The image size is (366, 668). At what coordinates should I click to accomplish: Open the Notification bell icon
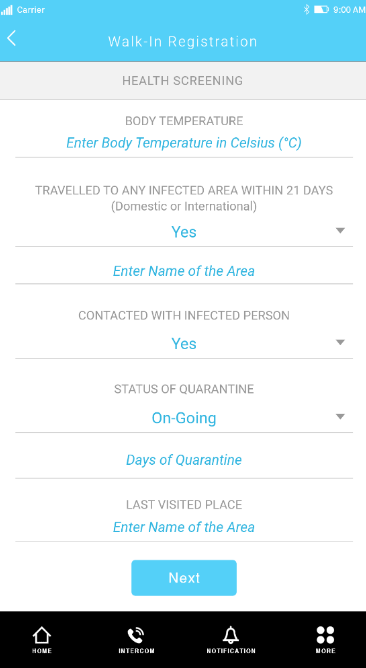pyautogui.click(x=231, y=635)
